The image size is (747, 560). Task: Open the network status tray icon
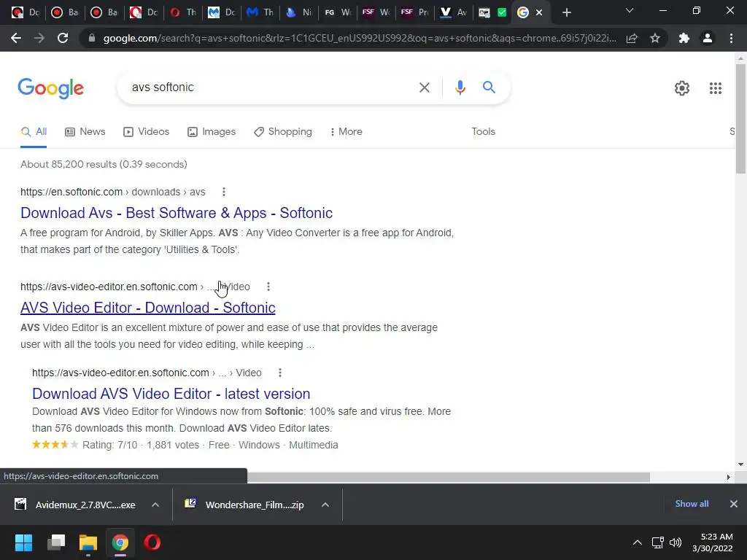coord(658,542)
